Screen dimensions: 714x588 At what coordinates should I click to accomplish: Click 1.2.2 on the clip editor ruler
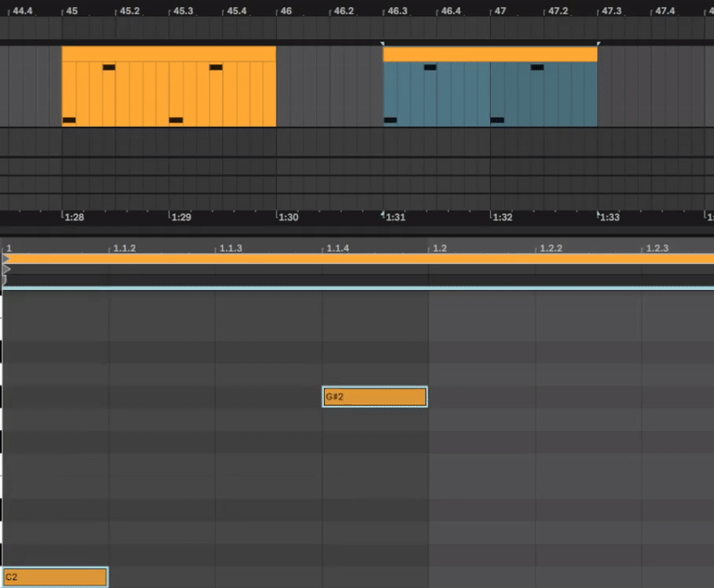pos(551,248)
